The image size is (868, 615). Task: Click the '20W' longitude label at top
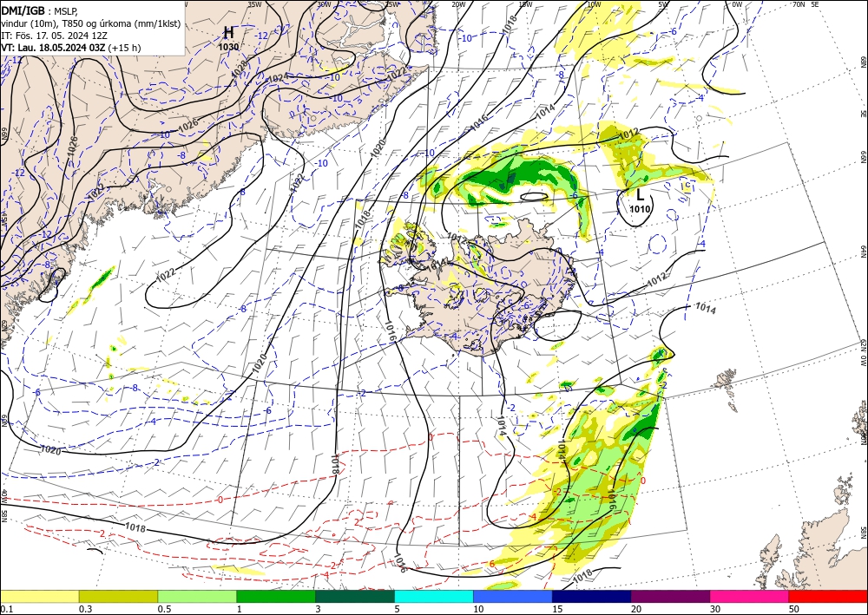click(x=458, y=4)
